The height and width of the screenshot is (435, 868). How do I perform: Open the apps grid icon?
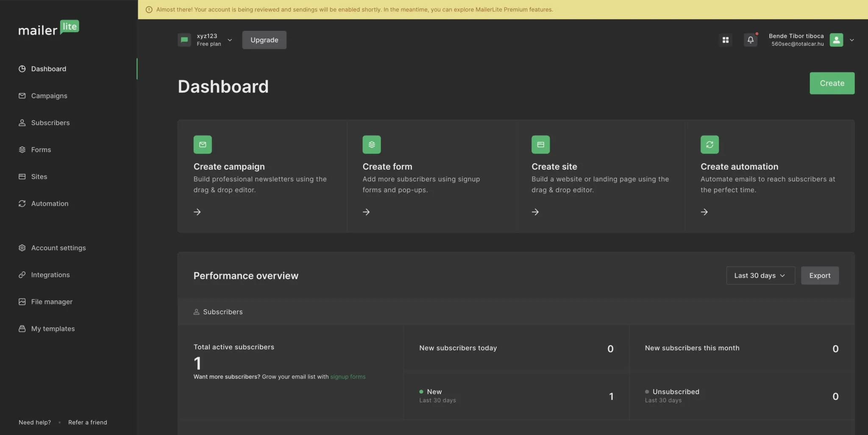725,40
